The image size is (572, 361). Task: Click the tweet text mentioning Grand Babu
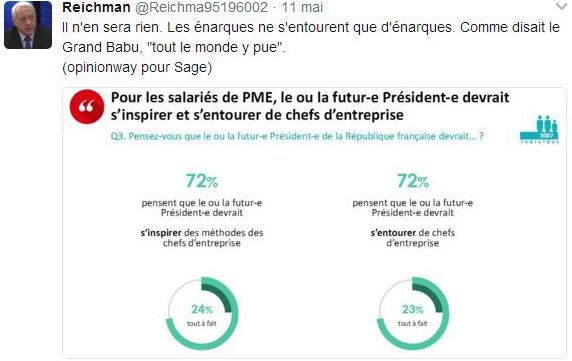[311, 37]
